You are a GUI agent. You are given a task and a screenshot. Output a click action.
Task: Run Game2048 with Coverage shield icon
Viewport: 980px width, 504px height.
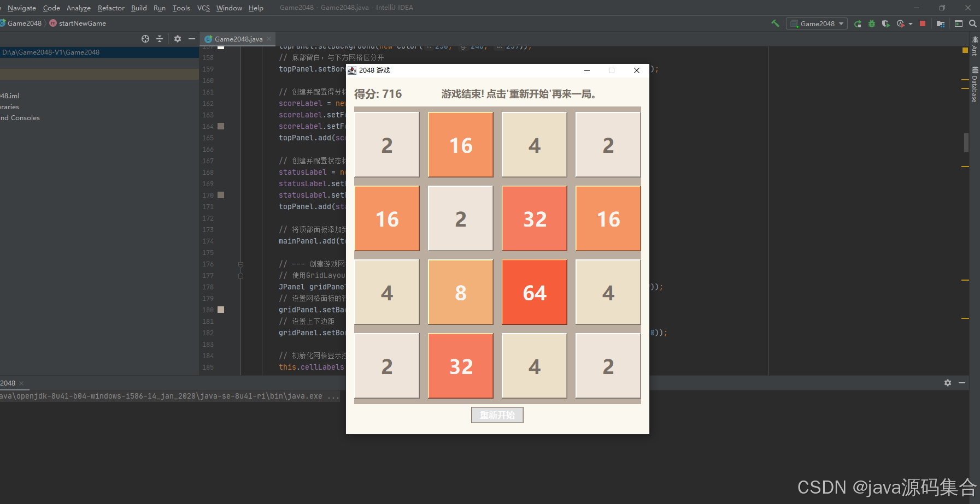click(x=886, y=23)
